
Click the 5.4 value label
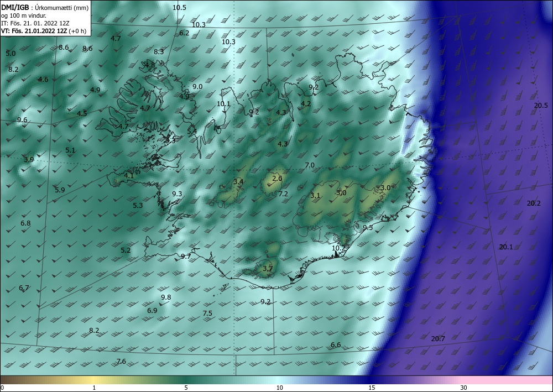[x=192, y=132]
